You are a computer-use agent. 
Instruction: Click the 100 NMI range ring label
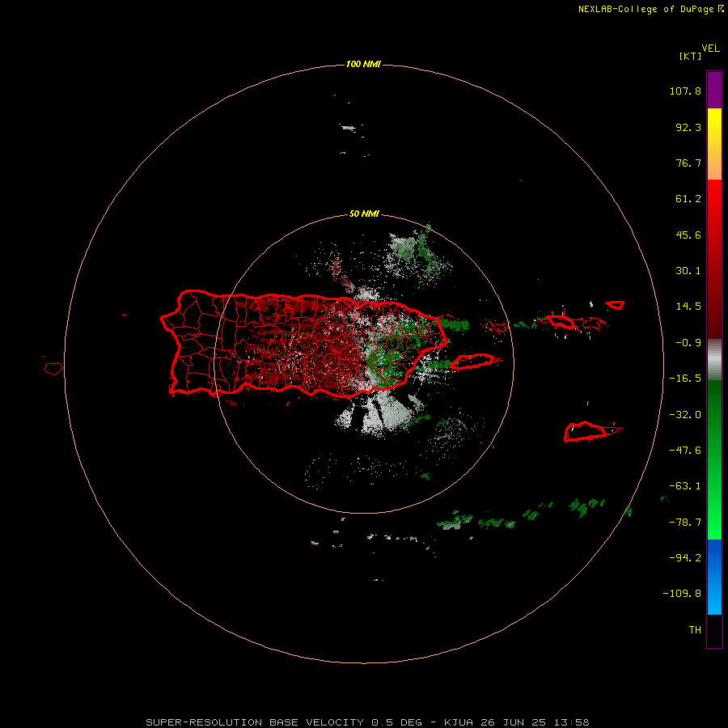click(x=363, y=64)
